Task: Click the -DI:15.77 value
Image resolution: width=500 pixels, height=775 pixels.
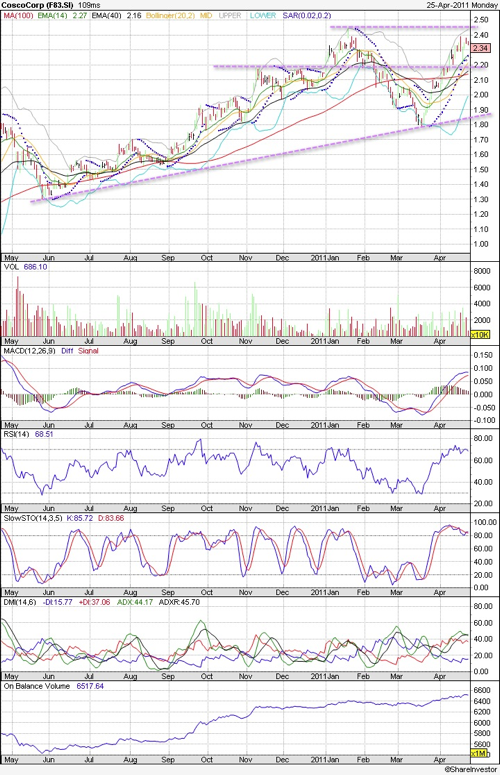Action: coord(57,603)
